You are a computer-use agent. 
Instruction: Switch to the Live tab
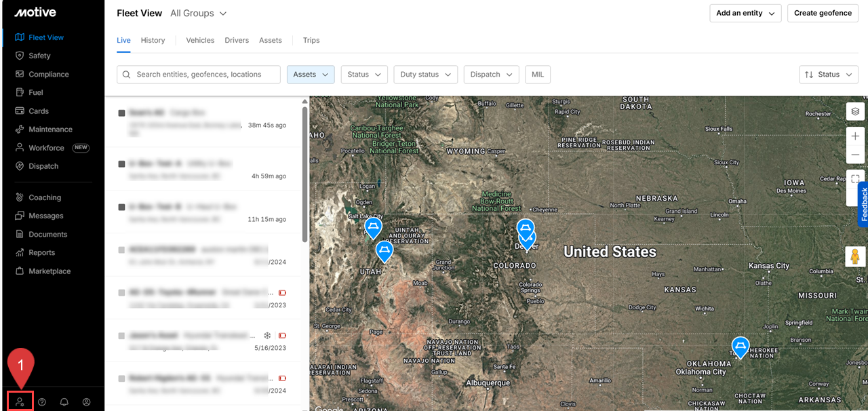coord(123,40)
